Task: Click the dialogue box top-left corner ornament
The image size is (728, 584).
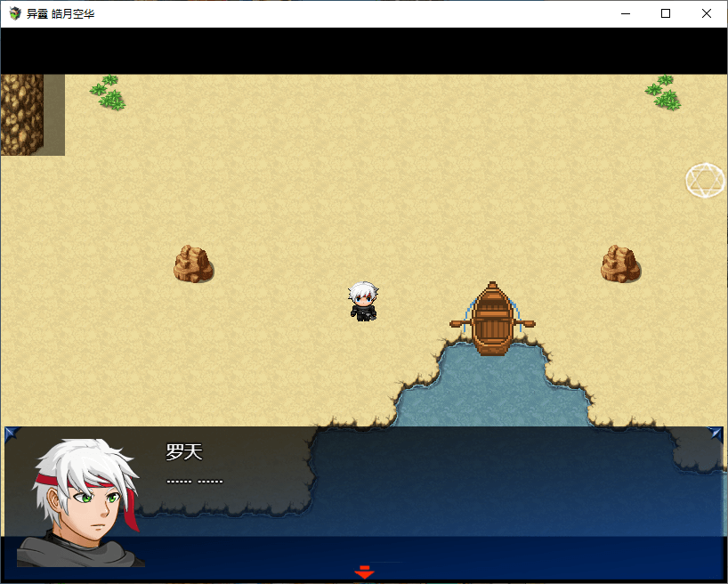Action: pos(12,434)
